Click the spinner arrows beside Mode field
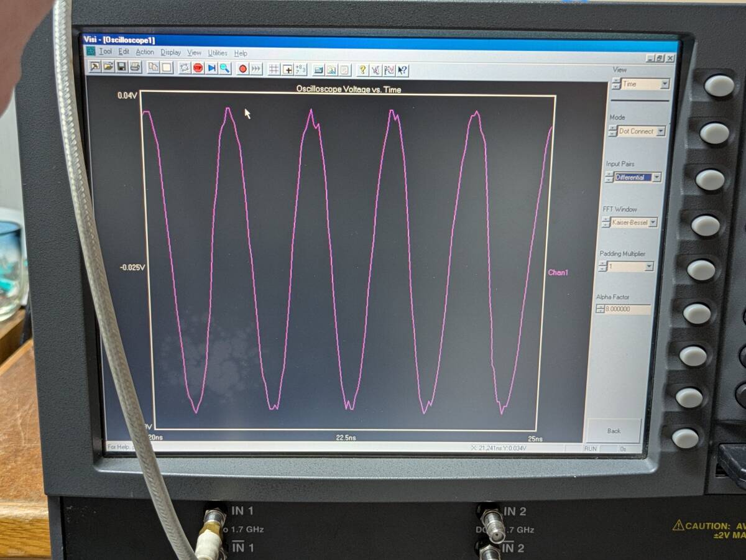Screen dimensions: 746x560 pyautogui.click(x=612, y=131)
